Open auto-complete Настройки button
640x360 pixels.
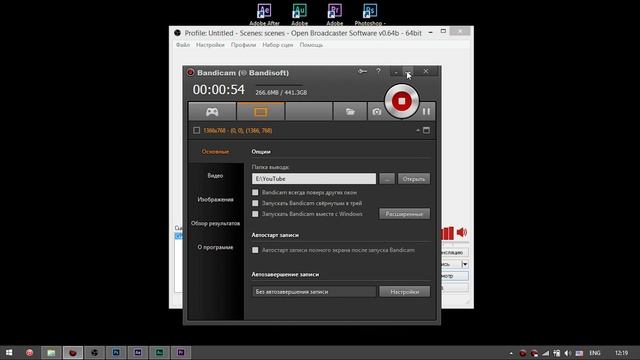tap(404, 291)
